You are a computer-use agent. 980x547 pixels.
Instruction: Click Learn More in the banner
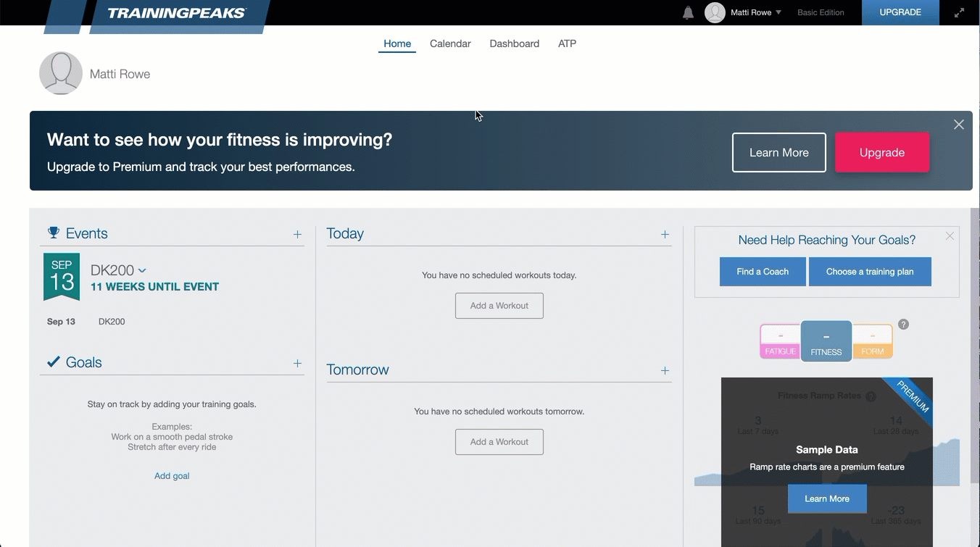778,152
